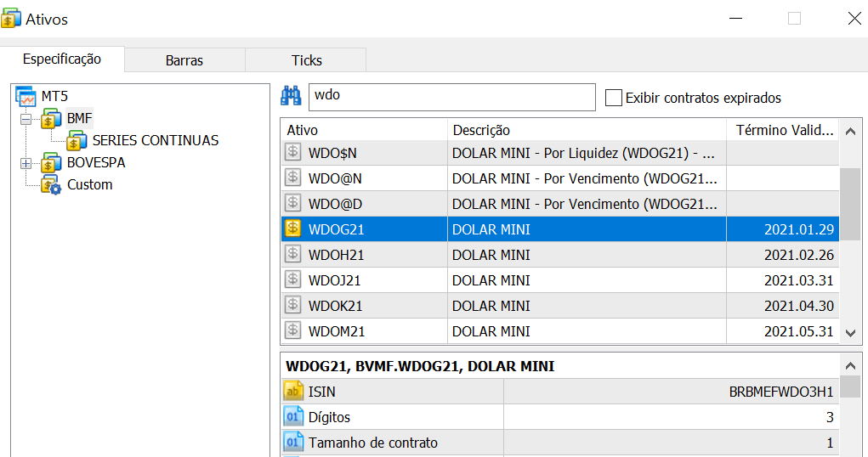
Task: Sort by the Término Valid... column header
Action: [783, 130]
